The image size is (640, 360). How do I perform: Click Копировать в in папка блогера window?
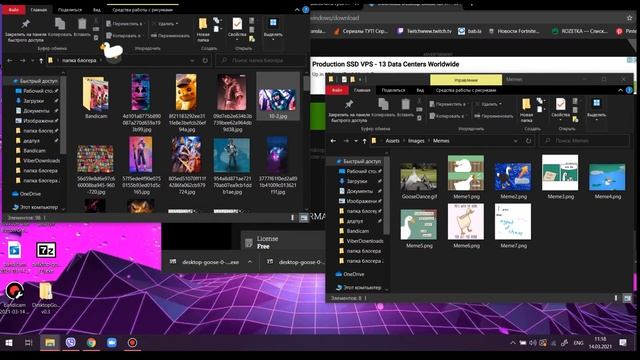[123, 36]
